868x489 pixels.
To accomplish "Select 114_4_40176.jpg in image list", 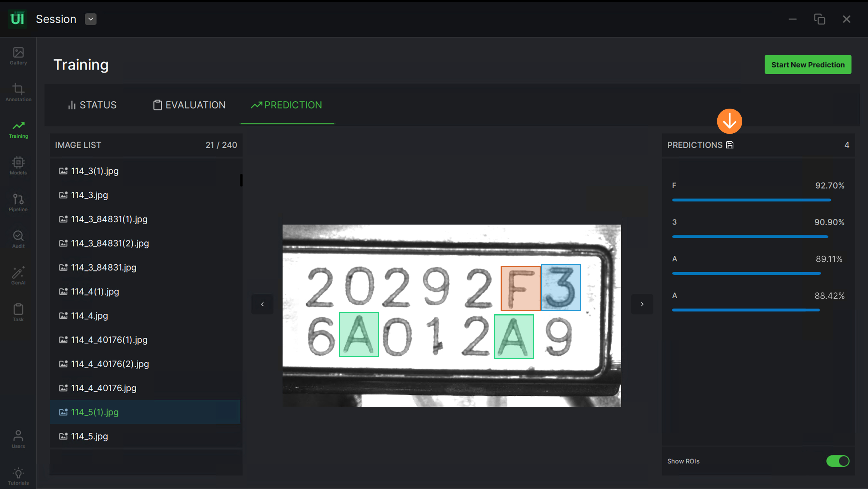I will click(x=103, y=388).
